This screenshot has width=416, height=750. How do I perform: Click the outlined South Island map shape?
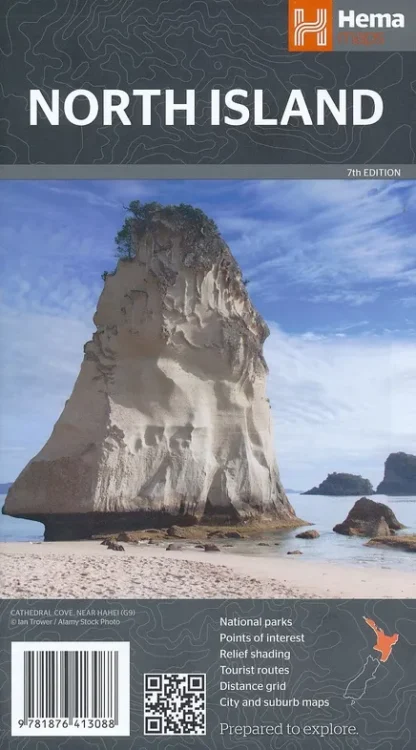coord(362,680)
